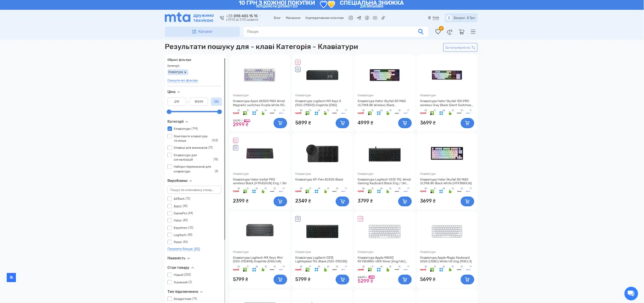Open Корпоративним клієнтам menu link
Image resolution: width=644 pixels, height=303 pixels.
coord(324,18)
